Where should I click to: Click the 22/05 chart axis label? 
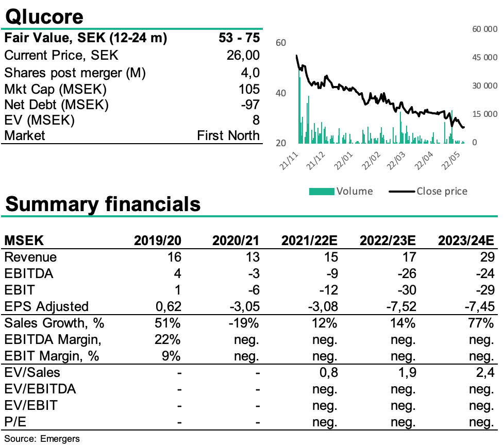(450, 161)
